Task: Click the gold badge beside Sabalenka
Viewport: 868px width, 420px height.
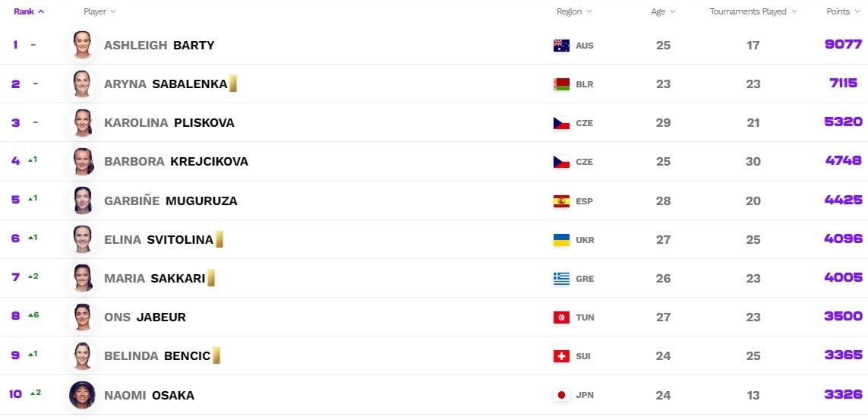Action: pos(233,84)
